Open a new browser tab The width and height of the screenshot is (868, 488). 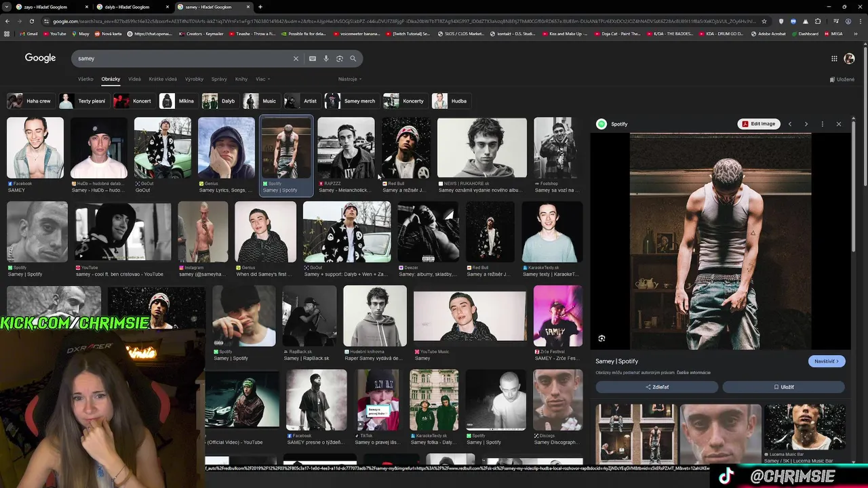pyautogui.click(x=260, y=7)
